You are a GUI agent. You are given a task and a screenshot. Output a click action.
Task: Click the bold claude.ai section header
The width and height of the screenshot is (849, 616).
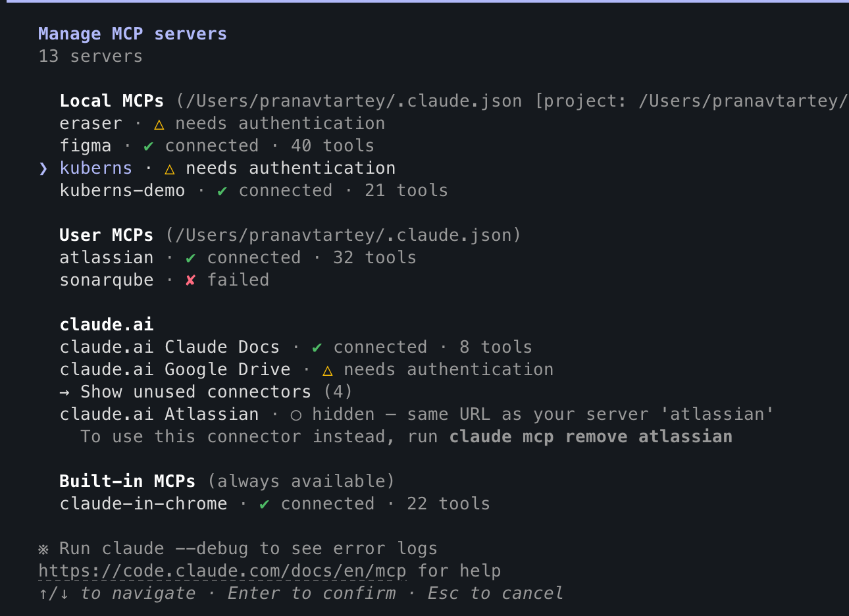pos(107,325)
